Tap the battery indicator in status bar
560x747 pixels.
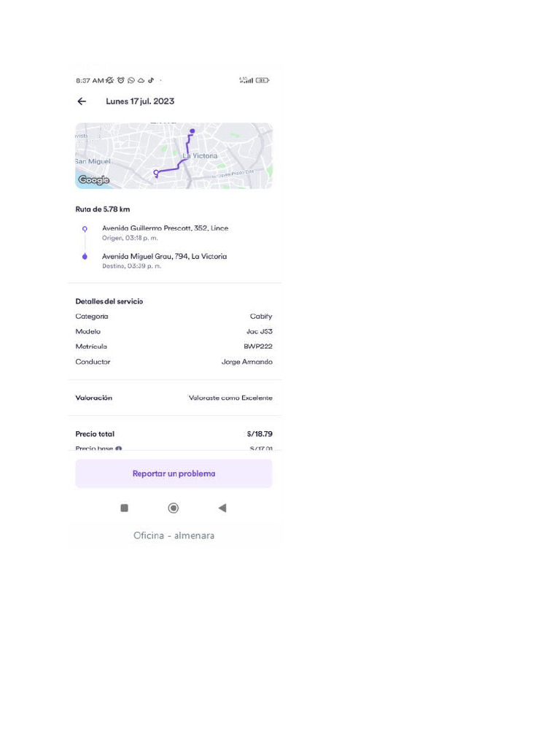pos(262,80)
